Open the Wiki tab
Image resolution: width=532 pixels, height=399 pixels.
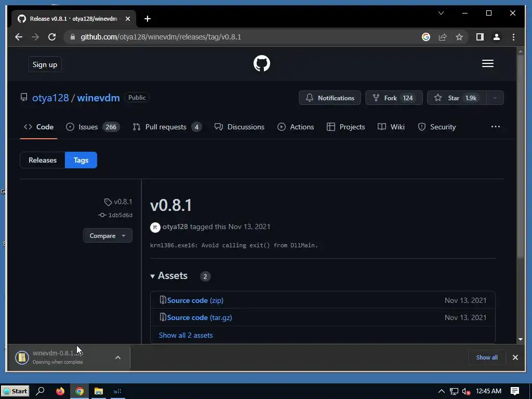click(x=391, y=127)
